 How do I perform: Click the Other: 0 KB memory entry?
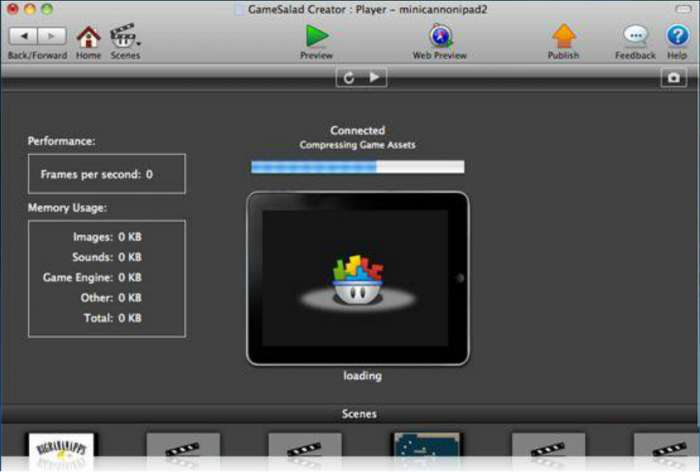(111, 298)
